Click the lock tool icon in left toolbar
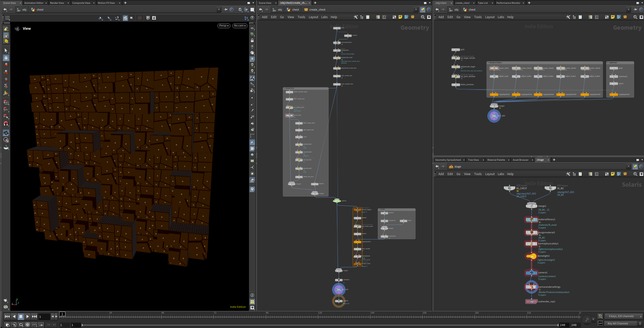Viewport: 644px width, 328px height. point(6,58)
